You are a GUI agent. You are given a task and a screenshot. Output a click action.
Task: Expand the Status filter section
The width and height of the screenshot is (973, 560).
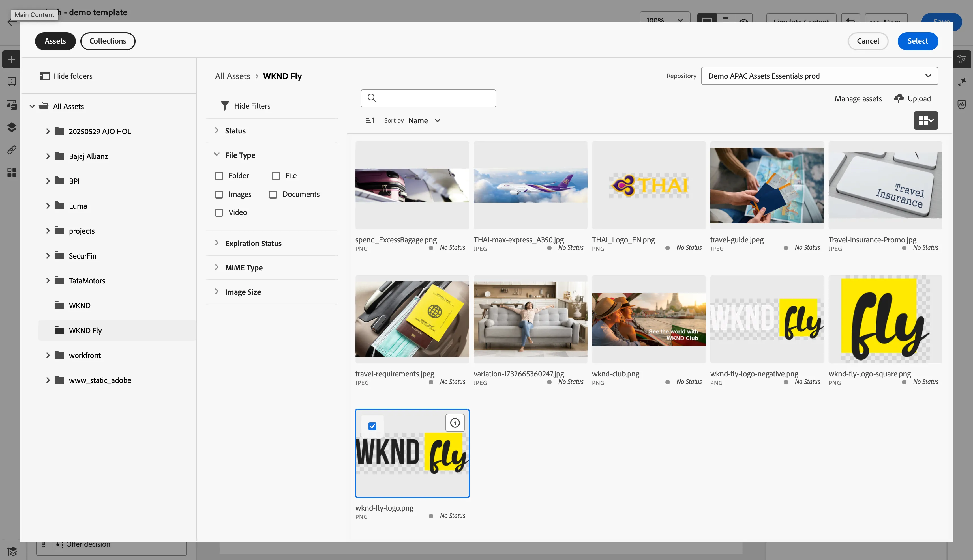(x=272, y=131)
